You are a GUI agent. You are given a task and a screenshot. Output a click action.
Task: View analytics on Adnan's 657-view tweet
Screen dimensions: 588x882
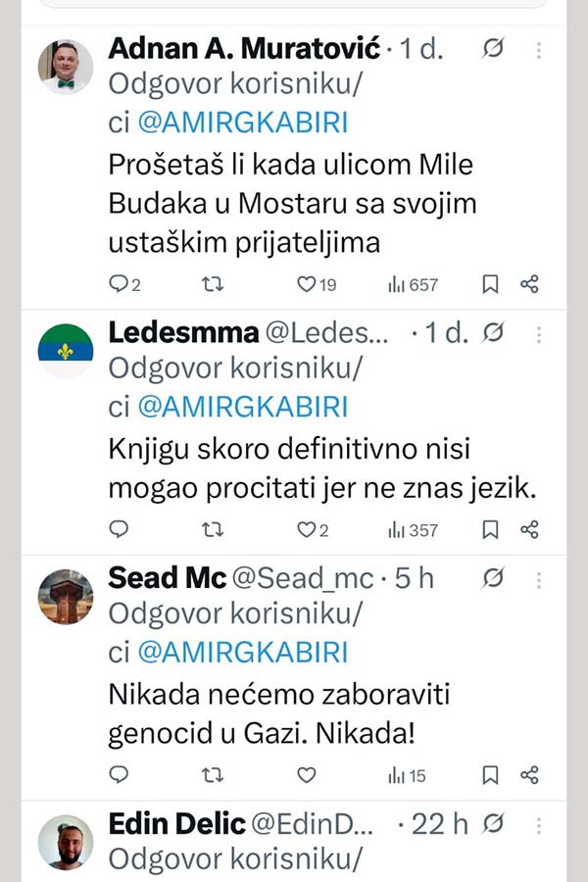coord(413,284)
